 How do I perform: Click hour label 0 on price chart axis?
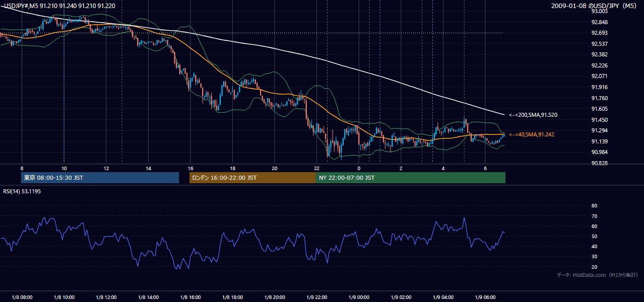click(359, 168)
